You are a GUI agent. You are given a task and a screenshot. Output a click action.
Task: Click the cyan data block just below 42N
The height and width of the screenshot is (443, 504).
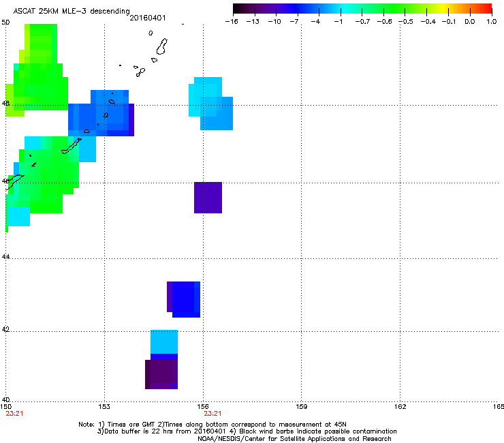[164, 341]
